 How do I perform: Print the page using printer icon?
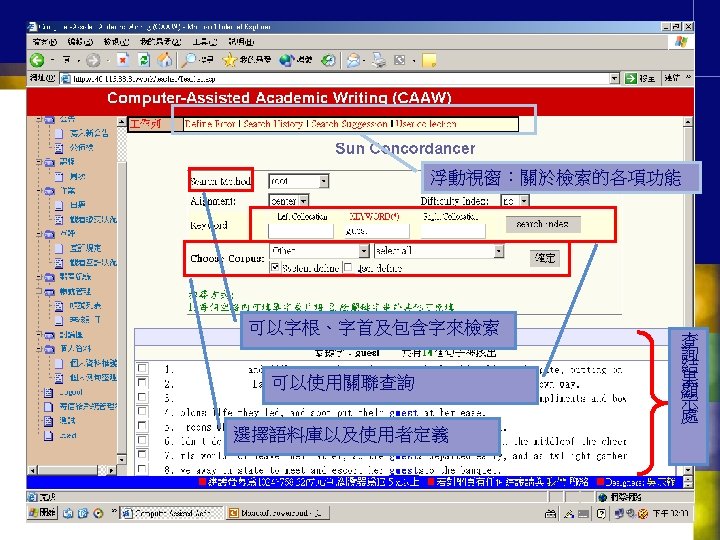pos(379,60)
